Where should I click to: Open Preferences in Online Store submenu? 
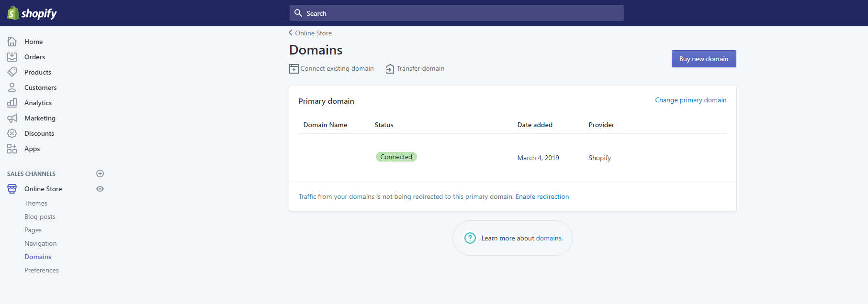[42, 270]
